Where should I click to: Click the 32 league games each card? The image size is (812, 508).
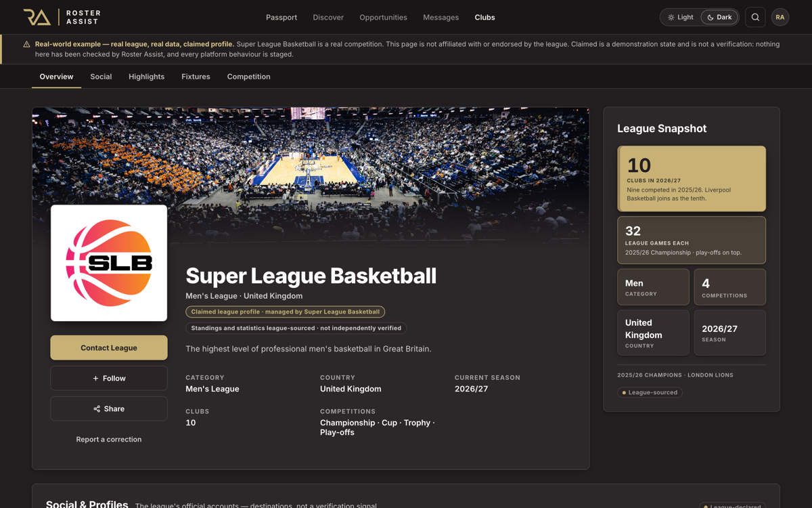692,240
